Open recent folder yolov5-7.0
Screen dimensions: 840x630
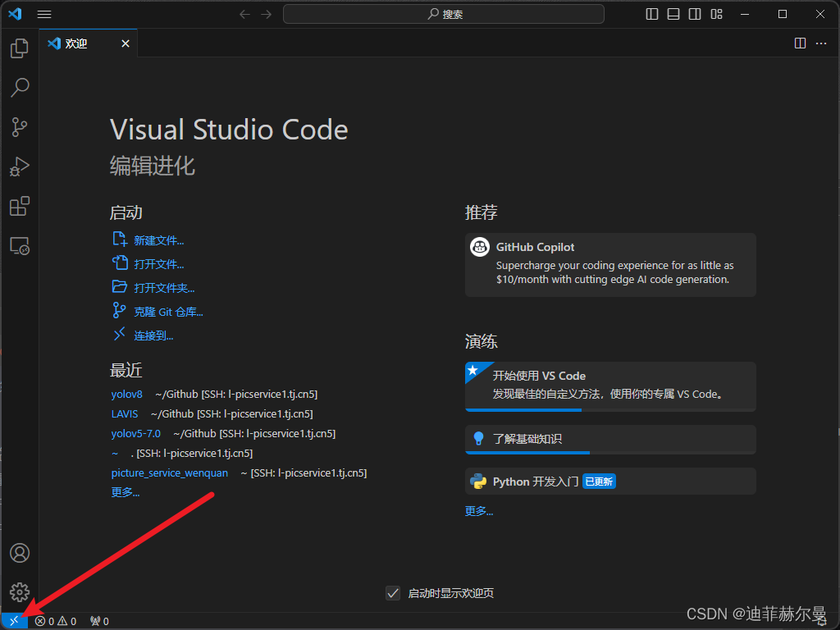tap(135, 434)
